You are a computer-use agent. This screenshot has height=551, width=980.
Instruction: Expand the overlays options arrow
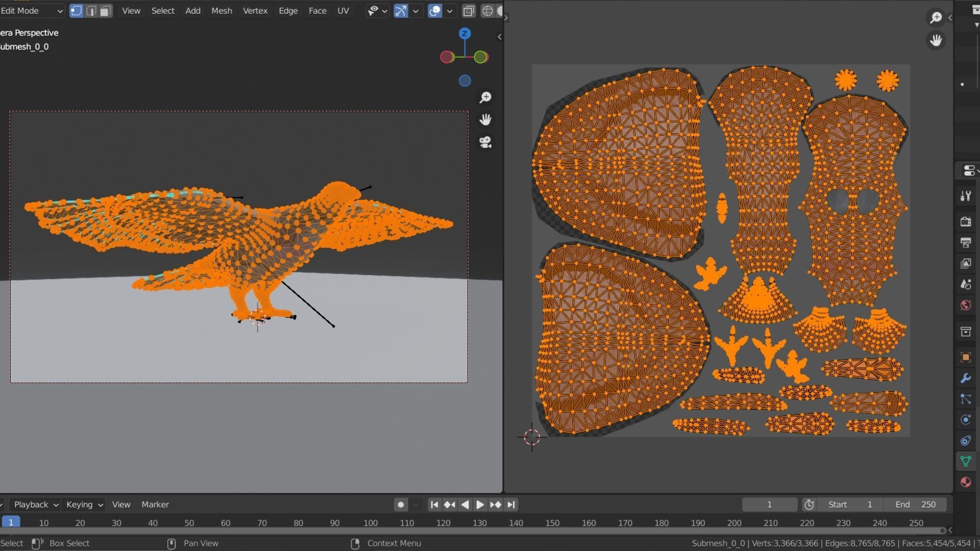click(x=450, y=11)
